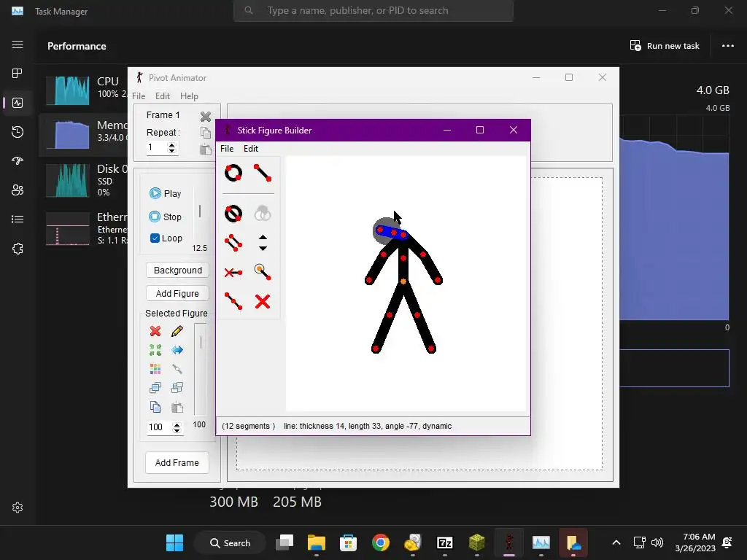Viewport: 747px width, 560px height.
Task: Click the duplicate segment icon in Stick Figure Builder
Action: point(233,243)
